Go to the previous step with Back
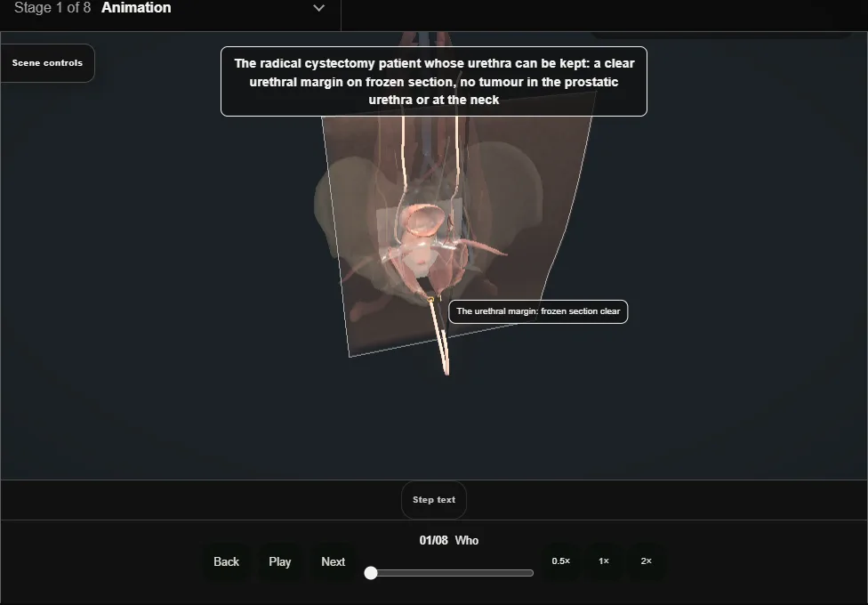This screenshot has width=868, height=605. click(227, 561)
